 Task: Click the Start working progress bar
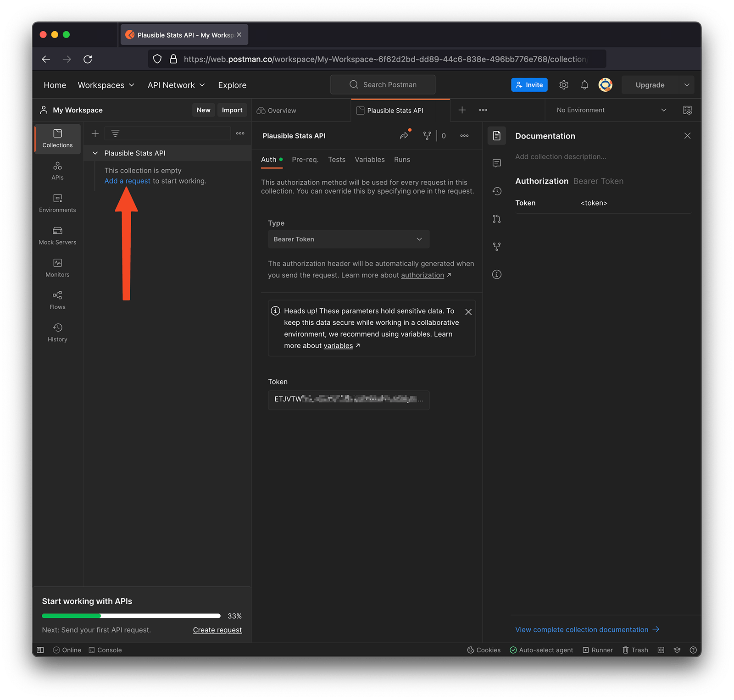tap(131, 616)
